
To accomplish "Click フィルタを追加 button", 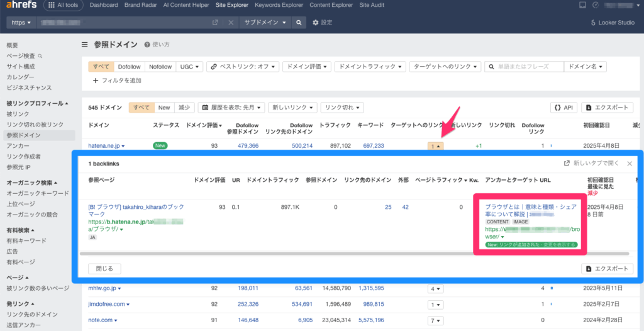I will [x=117, y=81].
